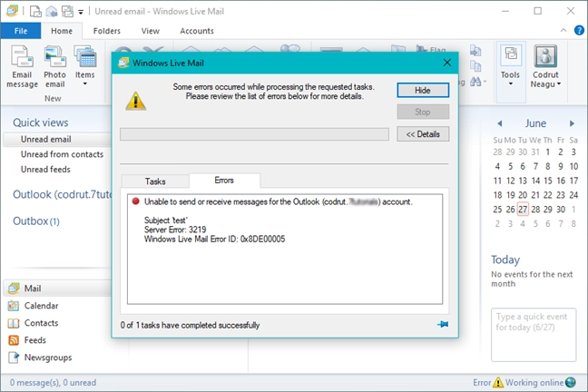Image resolution: width=588 pixels, height=392 pixels.
Task: Click the red error bullet icon
Action: (x=136, y=201)
